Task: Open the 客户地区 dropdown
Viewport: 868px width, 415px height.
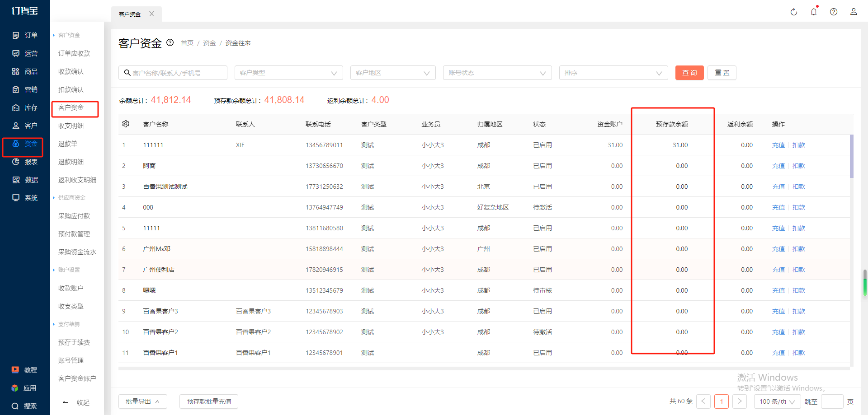Action: pyautogui.click(x=393, y=73)
